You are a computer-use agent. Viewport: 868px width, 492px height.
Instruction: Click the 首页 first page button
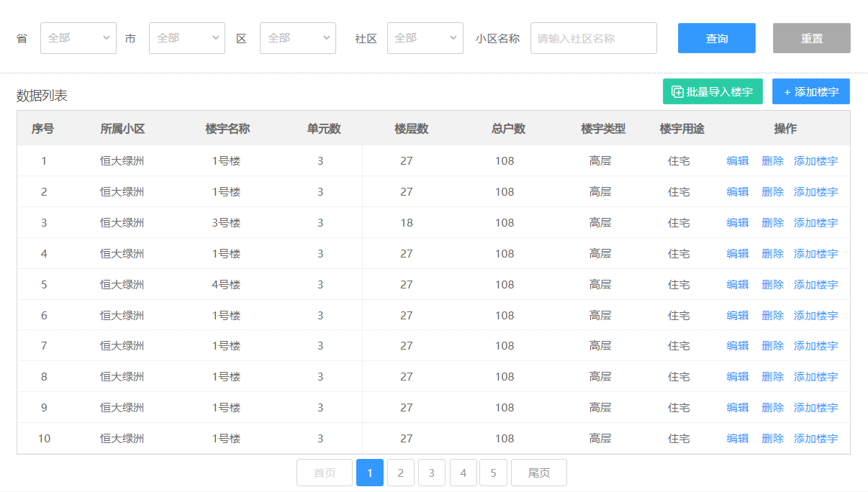pyautogui.click(x=325, y=473)
